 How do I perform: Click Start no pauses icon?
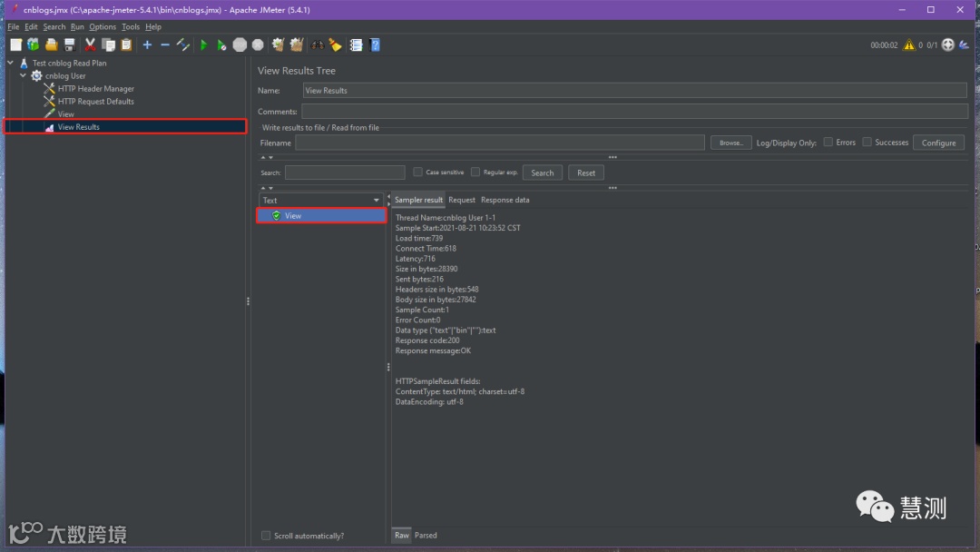[x=221, y=45]
